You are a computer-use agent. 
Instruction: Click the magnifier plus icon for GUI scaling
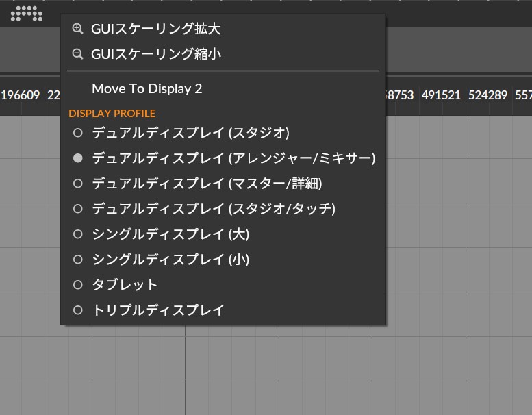point(77,29)
